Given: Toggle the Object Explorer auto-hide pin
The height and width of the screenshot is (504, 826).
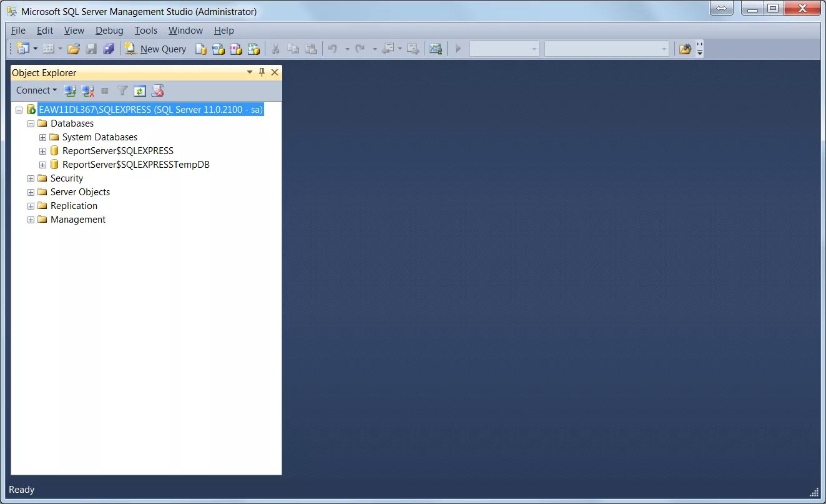Looking at the screenshot, I should 262,72.
